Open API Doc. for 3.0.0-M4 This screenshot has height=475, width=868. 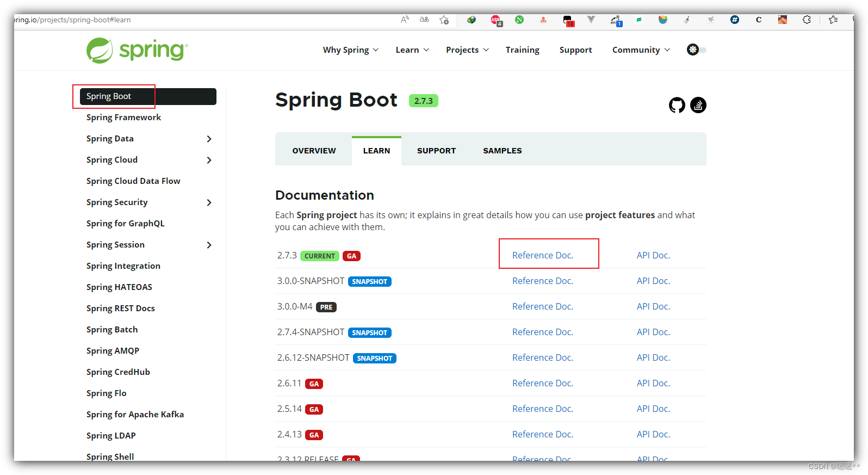tap(653, 306)
